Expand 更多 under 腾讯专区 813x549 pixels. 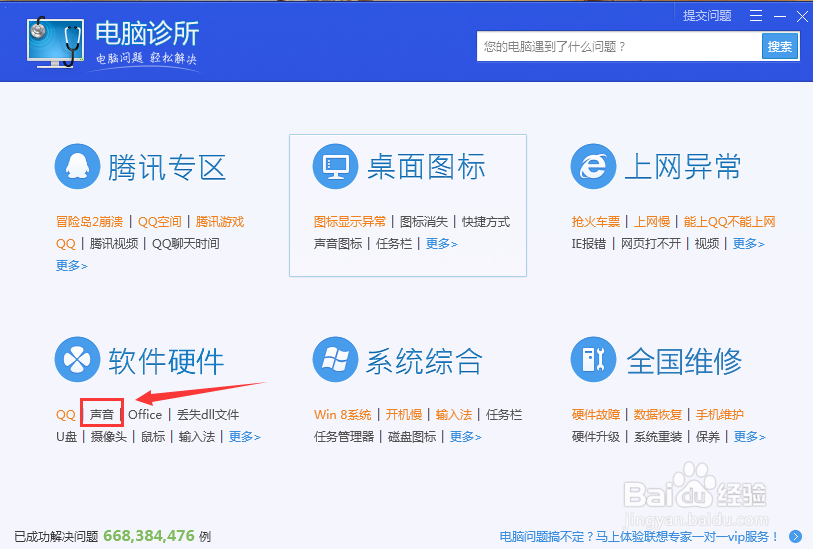pyautogui.click(x=72, y=265)
